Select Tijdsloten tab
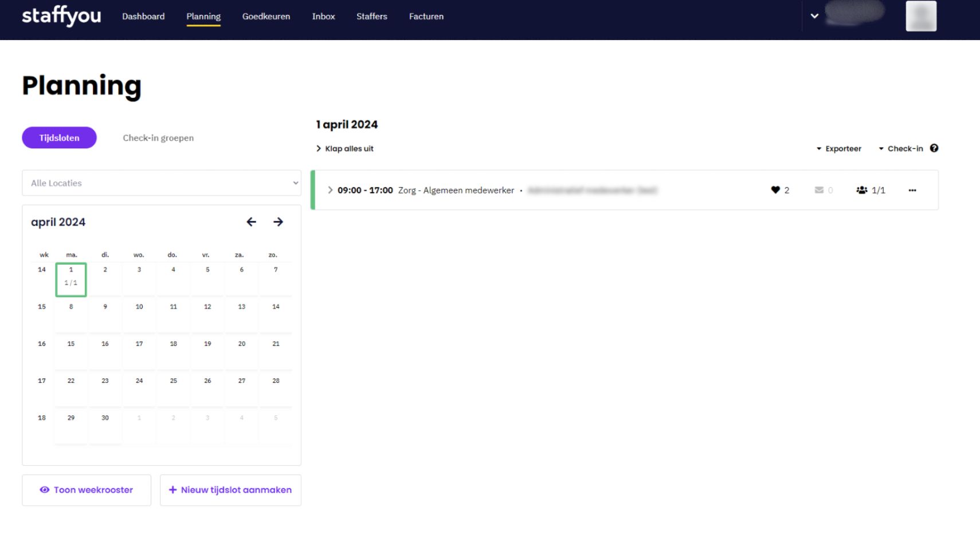Viewport: 980px width, 542px height. tap(59, 138)
